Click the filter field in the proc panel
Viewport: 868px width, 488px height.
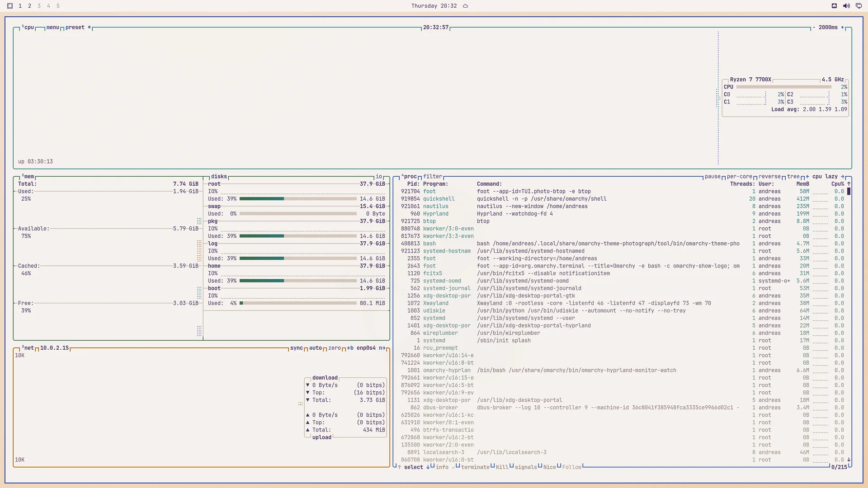[x=433, y=177]
